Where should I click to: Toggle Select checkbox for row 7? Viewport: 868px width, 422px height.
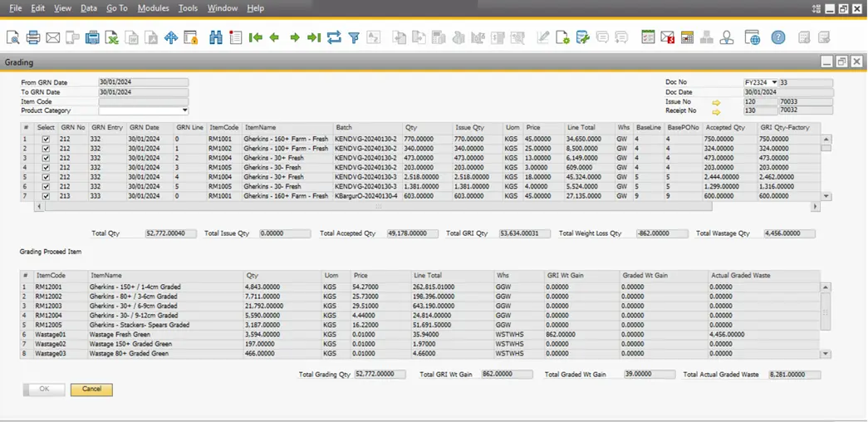(46, 196)
